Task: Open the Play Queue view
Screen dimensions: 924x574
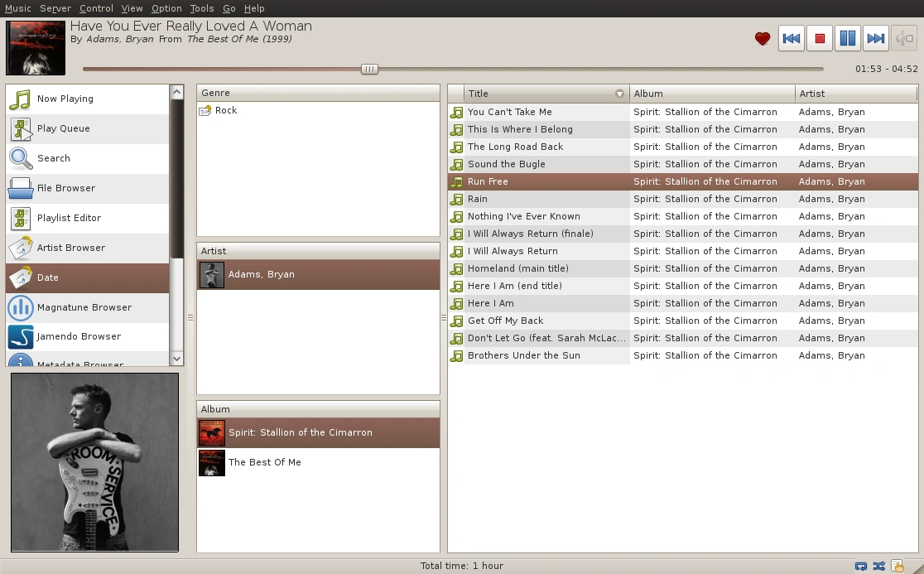Action: (87, 128)
